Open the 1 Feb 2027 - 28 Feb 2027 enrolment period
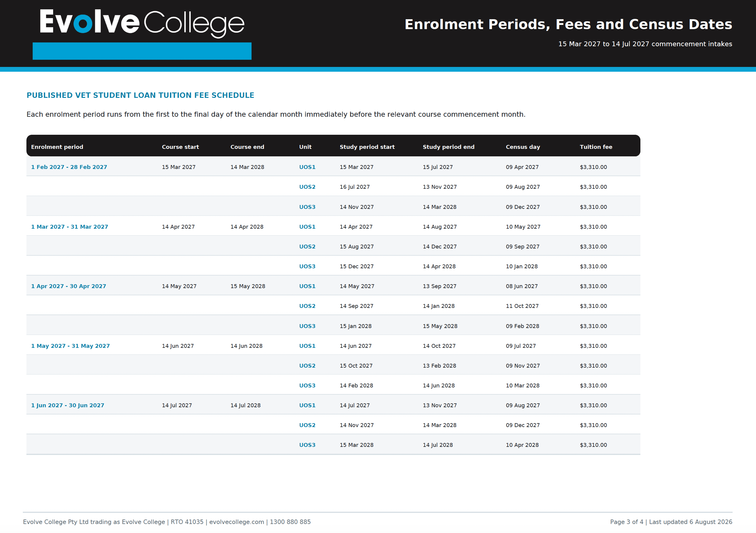756x533 pixels. (69, 167)
